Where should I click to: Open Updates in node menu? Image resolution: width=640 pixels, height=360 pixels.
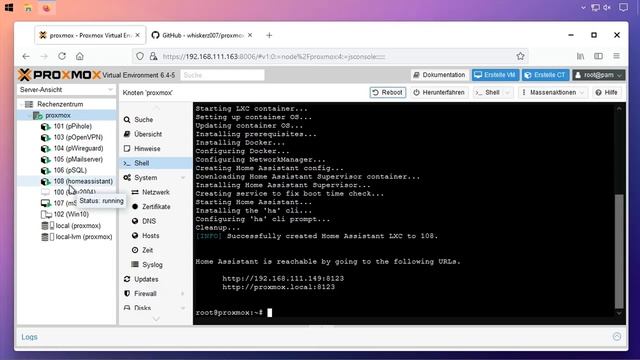[146, 279]
